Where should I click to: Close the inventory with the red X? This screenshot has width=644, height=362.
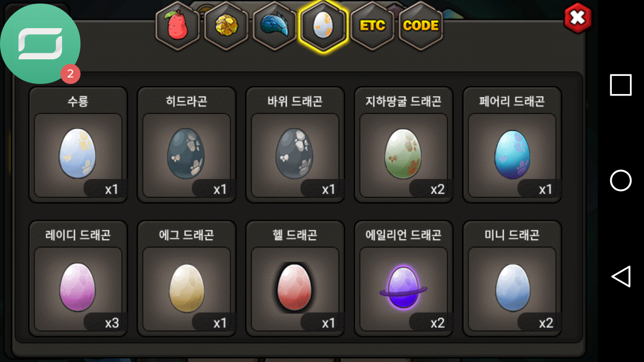(578, 18)
